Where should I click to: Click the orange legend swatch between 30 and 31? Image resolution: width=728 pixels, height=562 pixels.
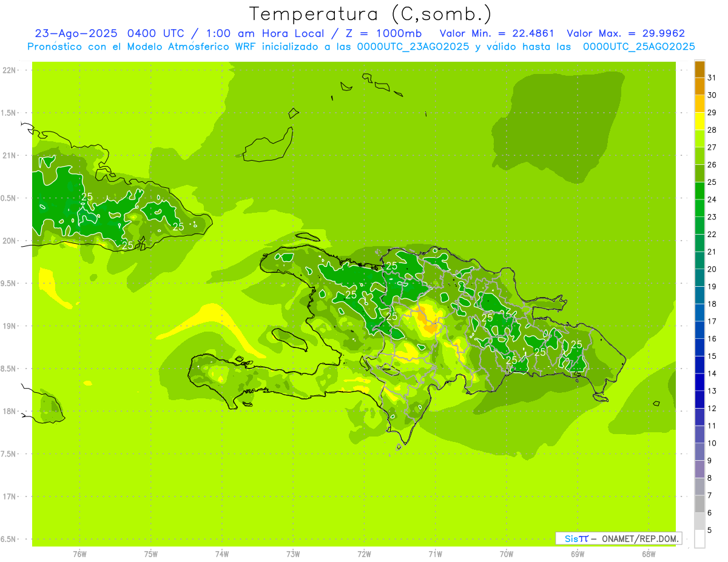tap(699, 86)
